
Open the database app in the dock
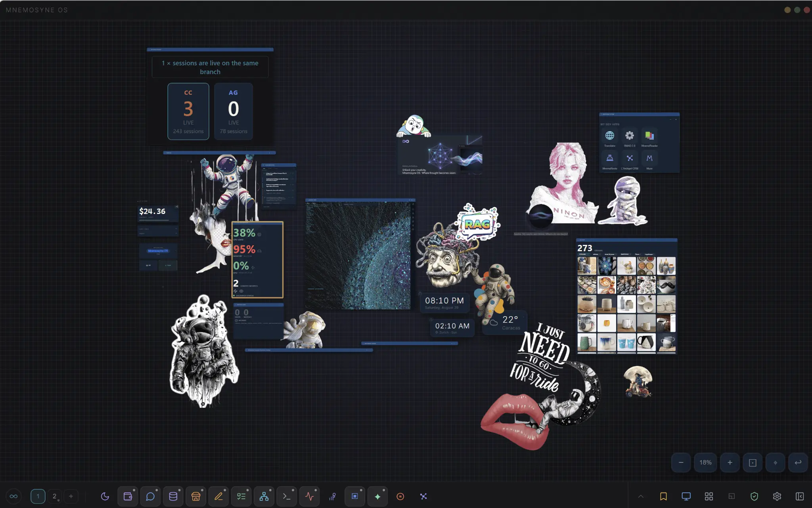click(173, 496)
